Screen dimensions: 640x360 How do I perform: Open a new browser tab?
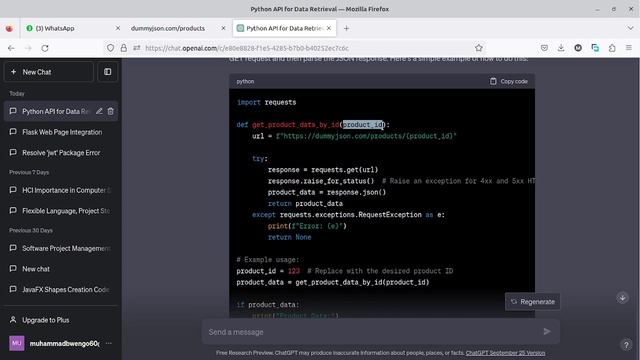(x=346, y=28)
